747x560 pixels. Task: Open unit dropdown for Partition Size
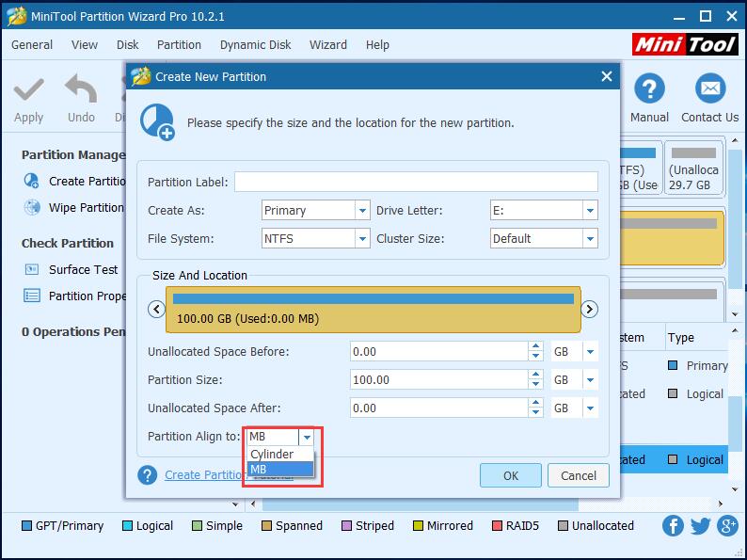(590, 380)
